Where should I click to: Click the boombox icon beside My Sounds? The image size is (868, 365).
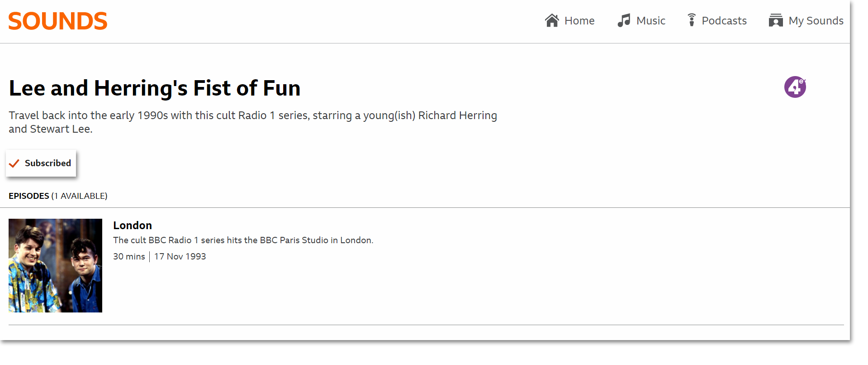[775, 20]
